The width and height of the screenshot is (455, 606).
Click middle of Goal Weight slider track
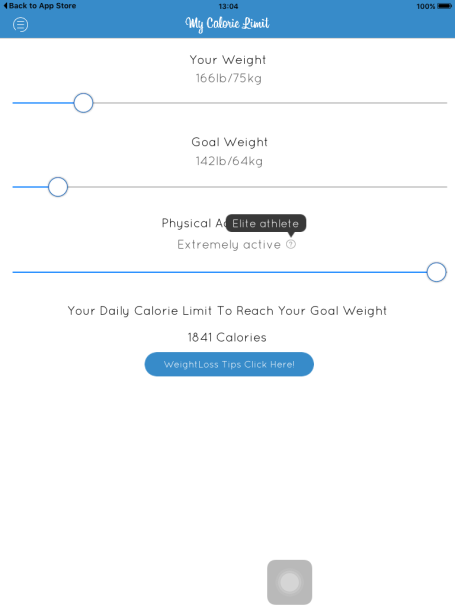(x=230, y=187)
